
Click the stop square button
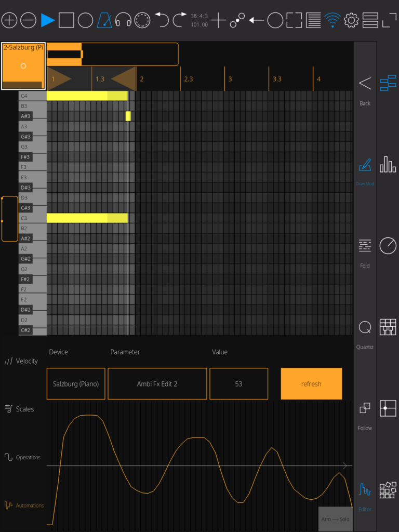click(x=66, y=20)
